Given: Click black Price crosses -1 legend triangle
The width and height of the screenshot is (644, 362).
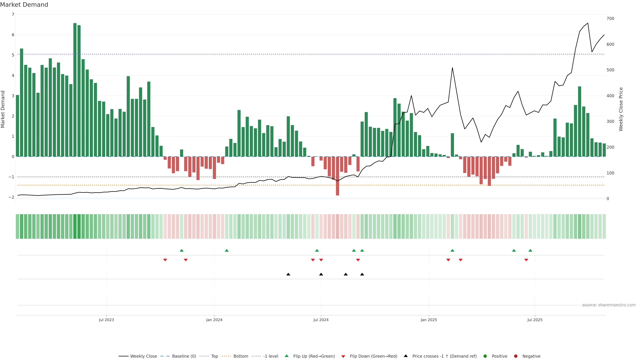Looking at the screenshot, I should [406, 356].
